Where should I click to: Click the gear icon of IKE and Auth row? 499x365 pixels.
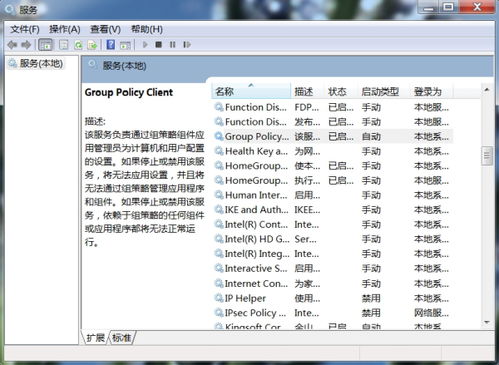pos(219,210)
